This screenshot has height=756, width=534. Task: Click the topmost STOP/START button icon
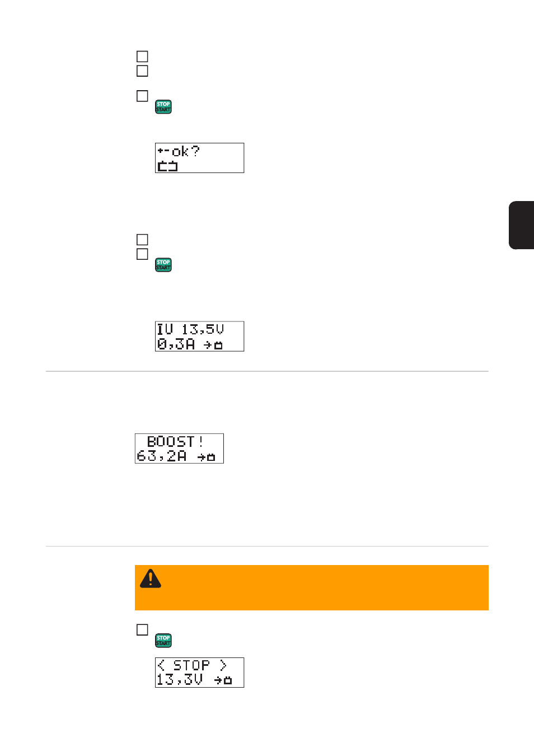(163, 107)
